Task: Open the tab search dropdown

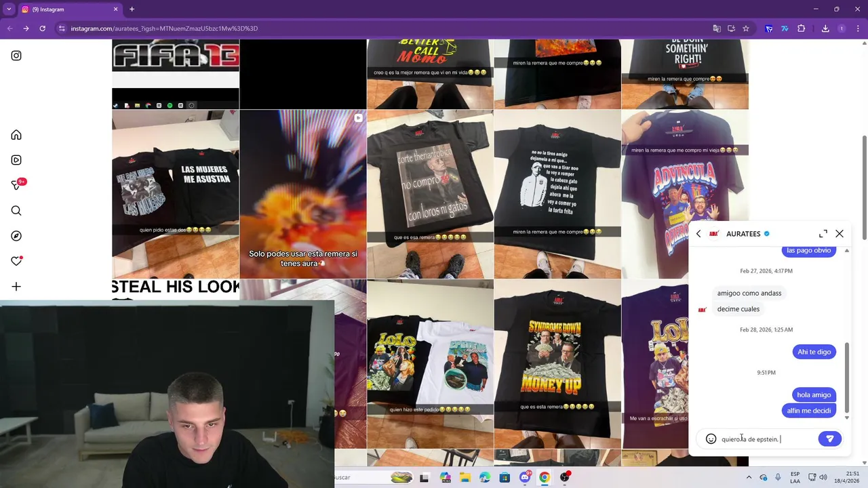Action: (9, 9)
